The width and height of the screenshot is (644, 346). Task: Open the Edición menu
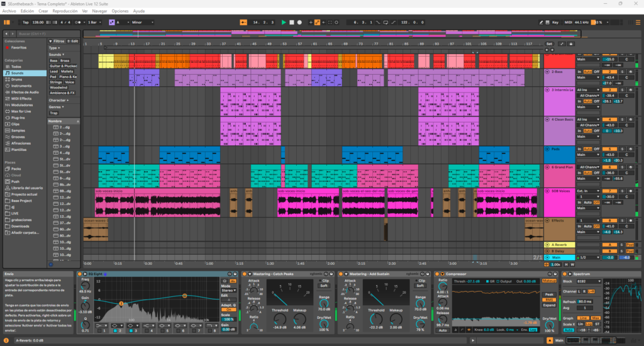[27, 11]
